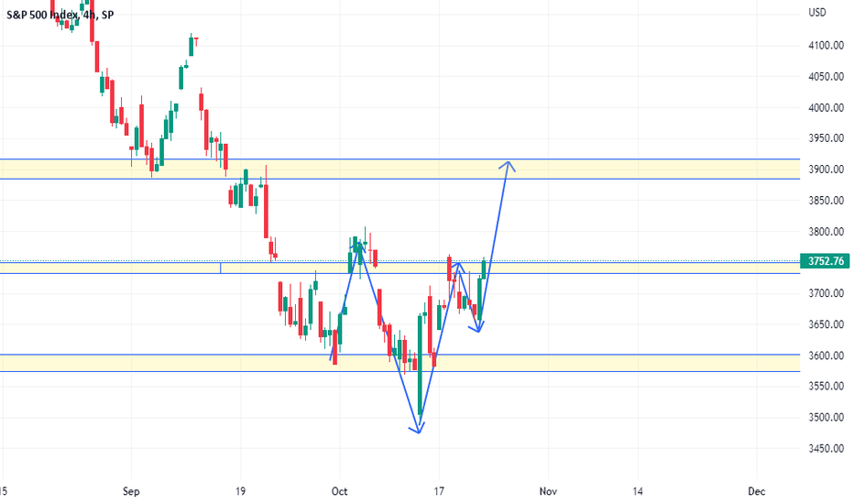Image resolution: width=854 pixels, height=504 pixels.
Task: Click the 4100.00 price axis label
Action: pyautogui.click(x=827, y=46)
